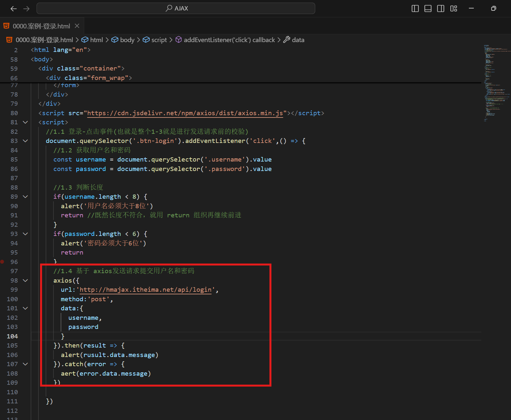Place cursor on const username declaration

pos(163,160)
